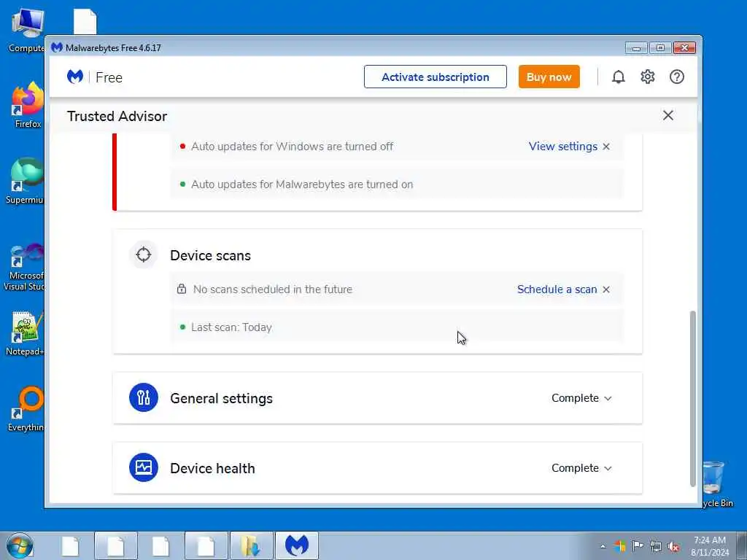747x560 pixels.
Task: Select the Everything desktop shortcut
Action: (x=26, y=409)
